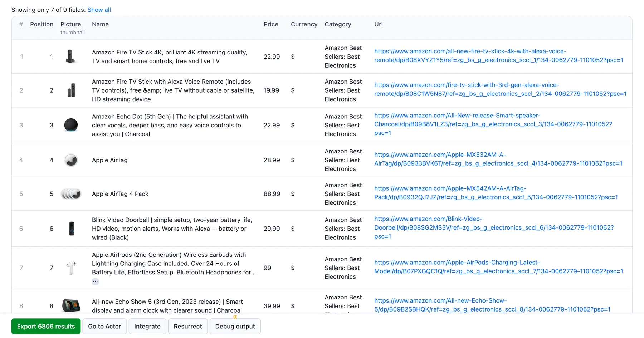Open the Apple AirTag 4 Pack thumbnail

71,194
